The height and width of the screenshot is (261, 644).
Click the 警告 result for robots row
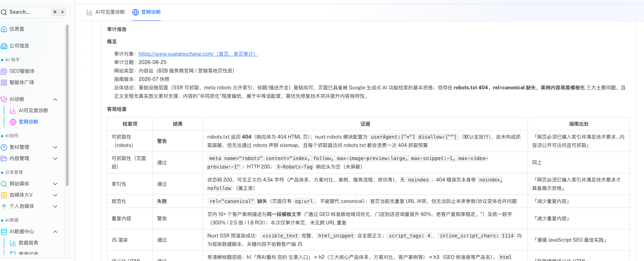162,141
